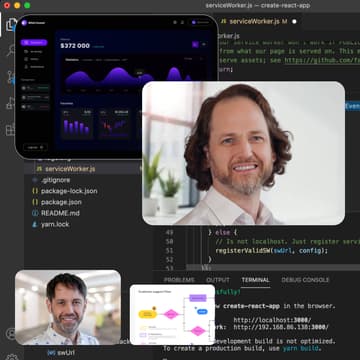This screenshot has width=360, height=360.
Task: Click the dashboard's round purple logo
Action: [x=24, y=23]
